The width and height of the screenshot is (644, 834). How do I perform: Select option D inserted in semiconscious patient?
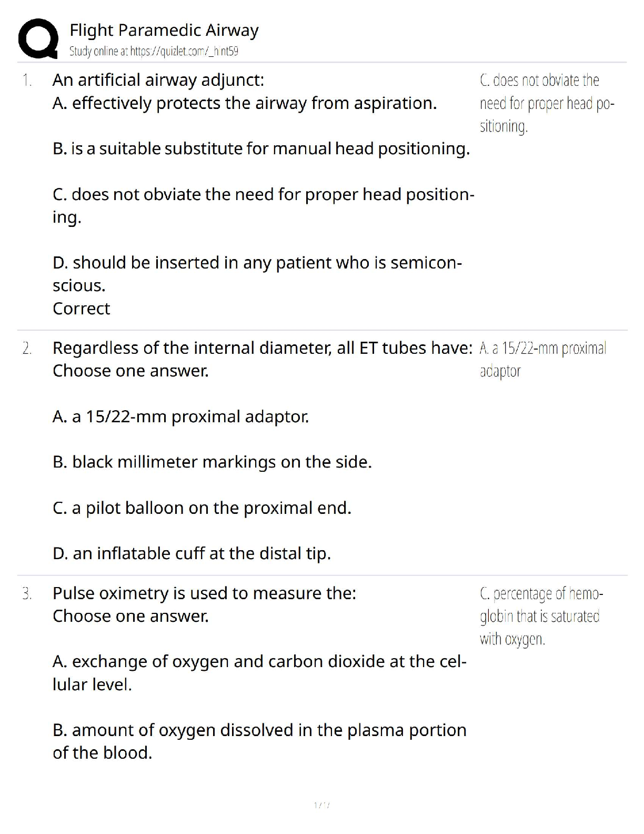click(x=257, y=274)
